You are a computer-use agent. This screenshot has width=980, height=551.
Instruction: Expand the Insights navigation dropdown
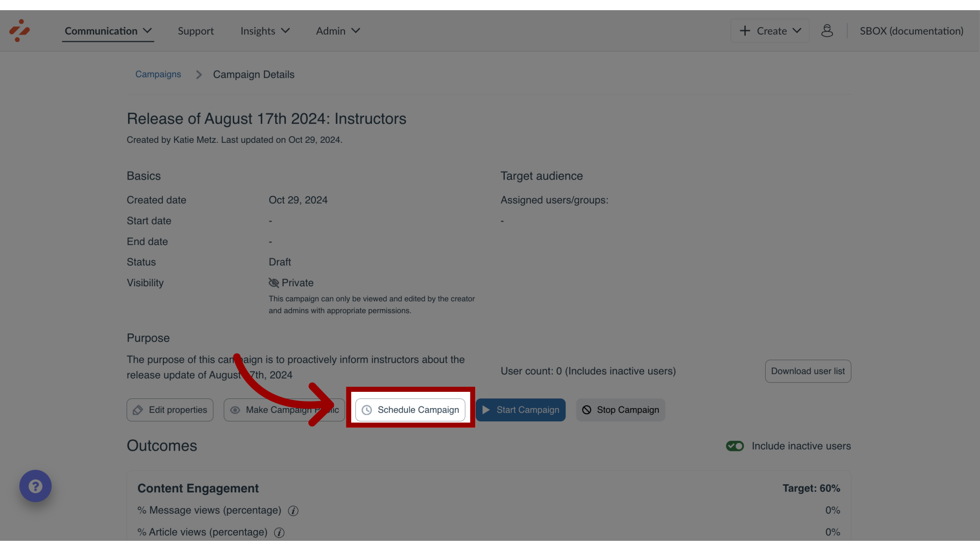(x=265, y=30)
